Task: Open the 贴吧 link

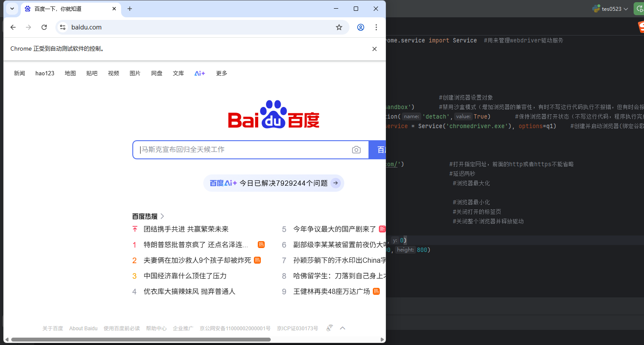Action: [92, 74]
